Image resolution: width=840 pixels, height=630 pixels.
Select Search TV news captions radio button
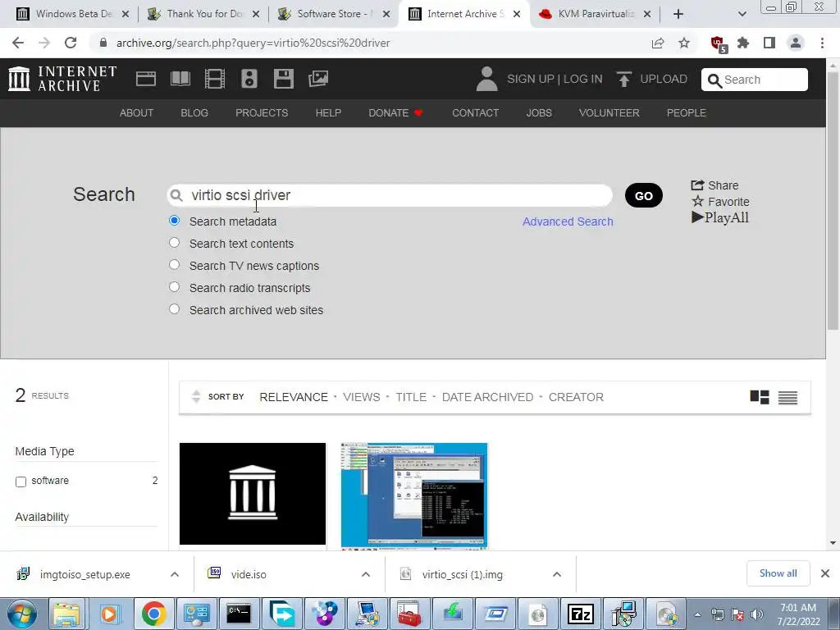click(174, 265)
